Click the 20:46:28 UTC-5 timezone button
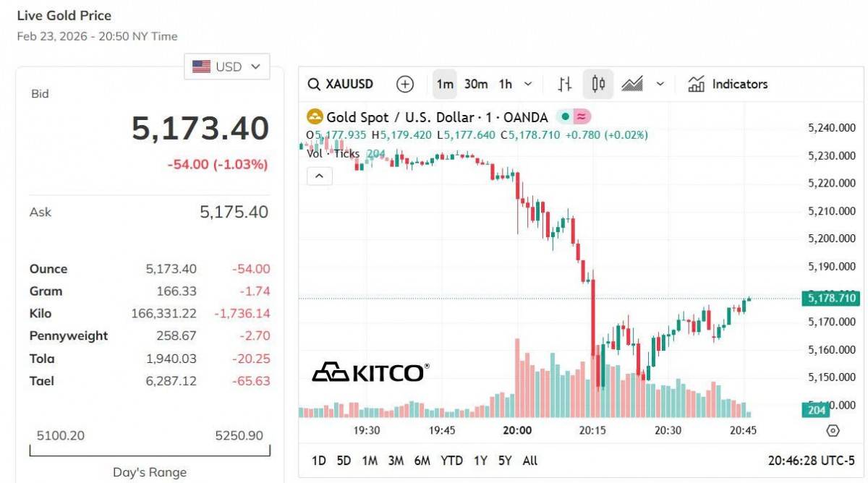The width and height of the screenshot is (868, 483). point(811,461)
